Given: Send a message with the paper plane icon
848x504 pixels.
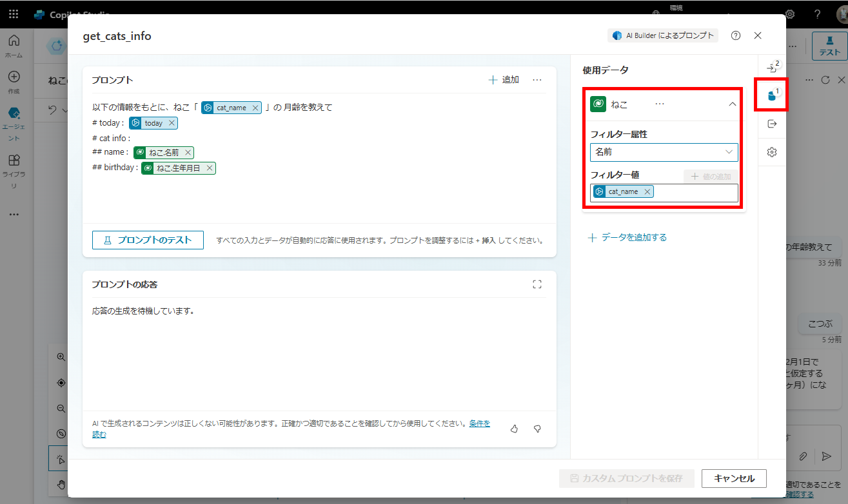Looking at the screenshot, I should (x=827, y=456).
